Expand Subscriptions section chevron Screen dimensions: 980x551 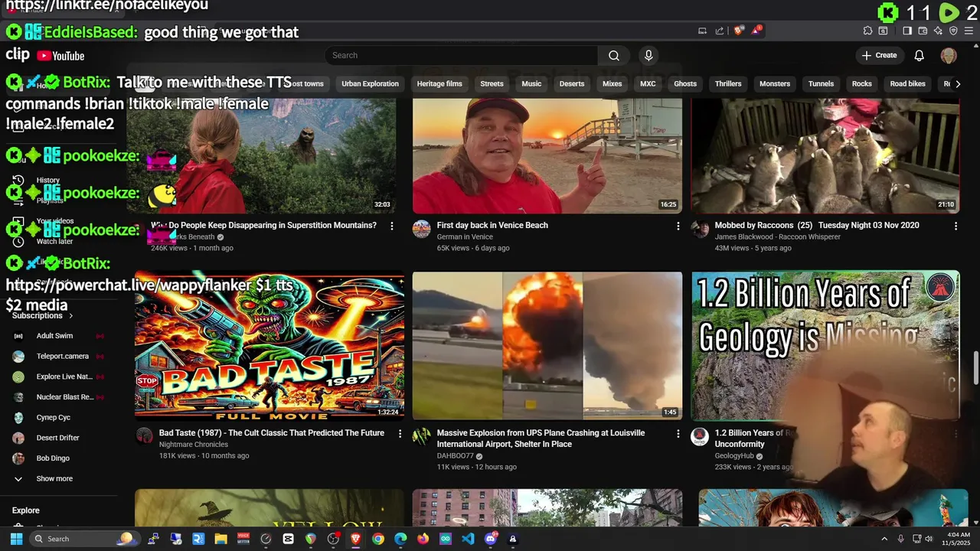pos(71,315)
